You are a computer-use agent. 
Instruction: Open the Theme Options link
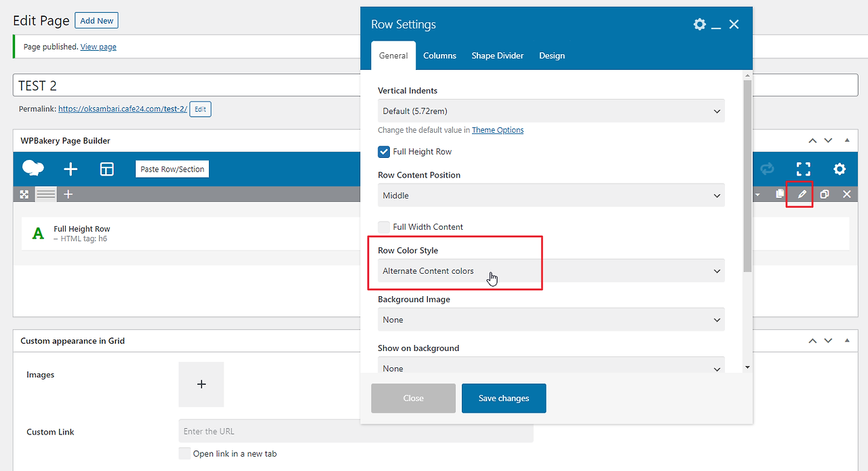tap(498, 130)
